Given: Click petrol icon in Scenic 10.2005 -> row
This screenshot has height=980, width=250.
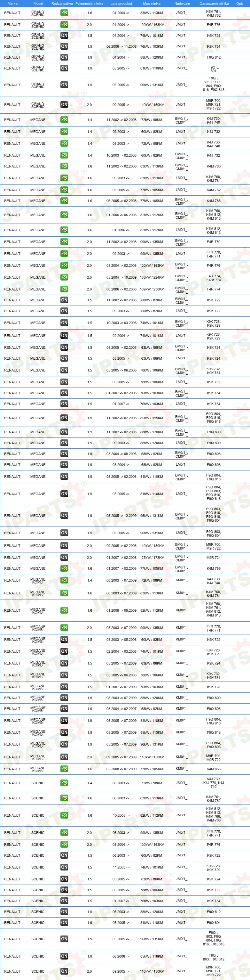Looking at the screenshot, I should click(x=64, y=815).
